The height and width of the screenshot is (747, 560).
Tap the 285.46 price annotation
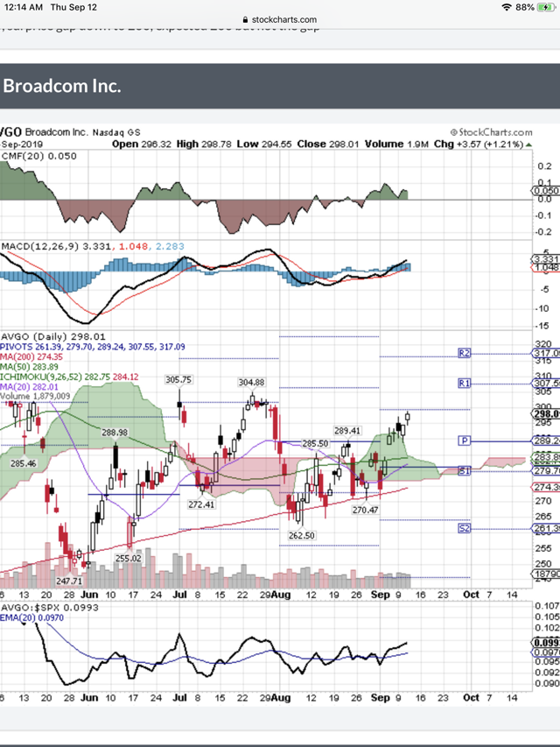24,463
